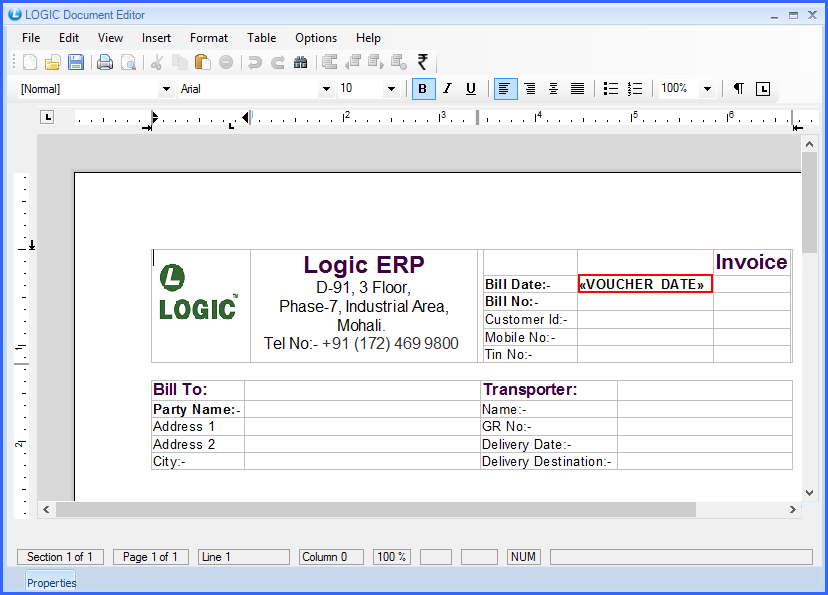Click the toolbar icon with left-pointing arrow
The image size is (828, 595).
pos(353,62)
